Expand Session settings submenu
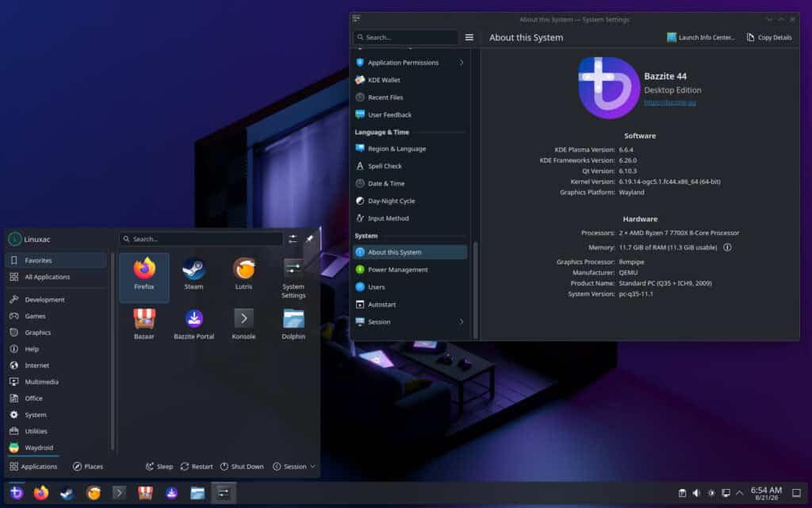Screen dimensions: 812x508 pyautogui.click(x=461, y=322)
